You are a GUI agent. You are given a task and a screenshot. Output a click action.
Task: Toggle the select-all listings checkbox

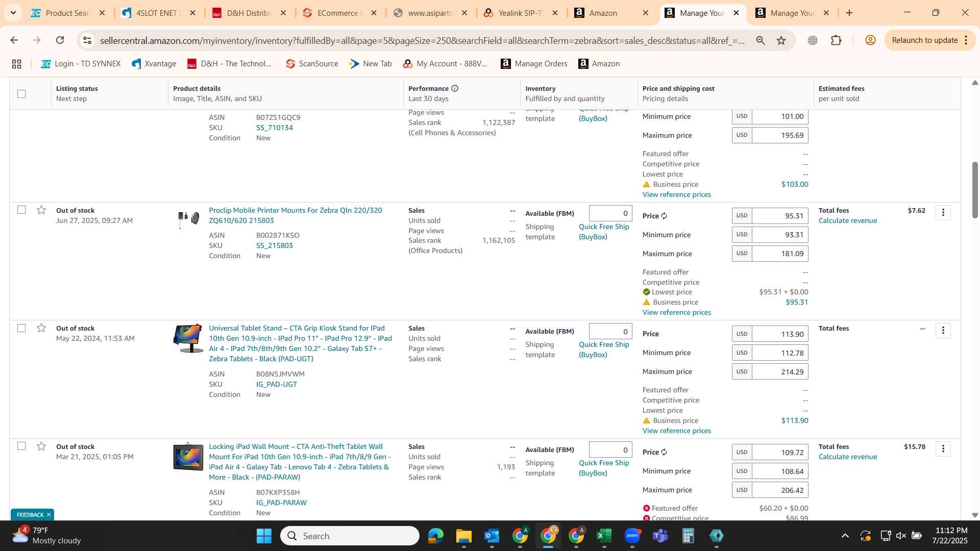tap(21, 93)
